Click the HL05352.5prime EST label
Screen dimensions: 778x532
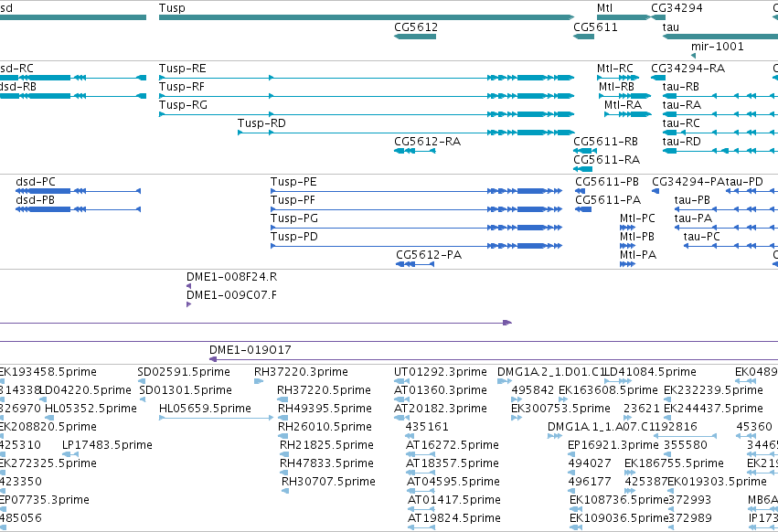click(91, 409)
